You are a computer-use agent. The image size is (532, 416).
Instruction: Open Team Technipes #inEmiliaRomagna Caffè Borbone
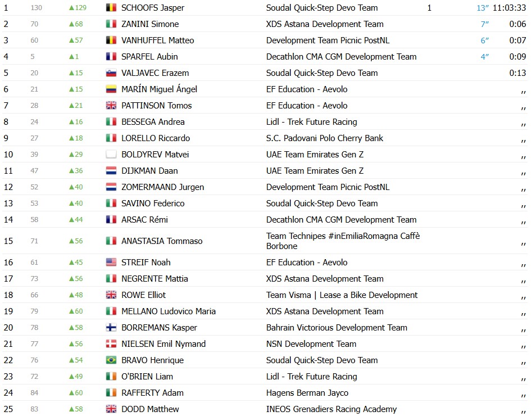pyautogui.click(x=343, y=241)
